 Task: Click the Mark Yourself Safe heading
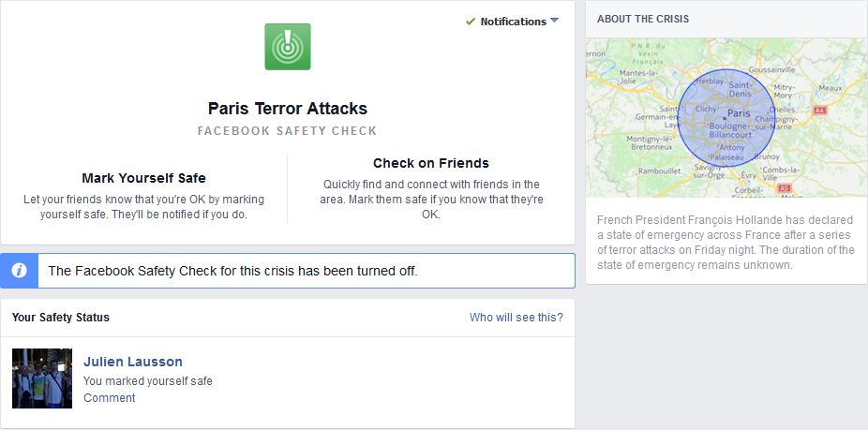pyautogui.click(x=143, y=178)
